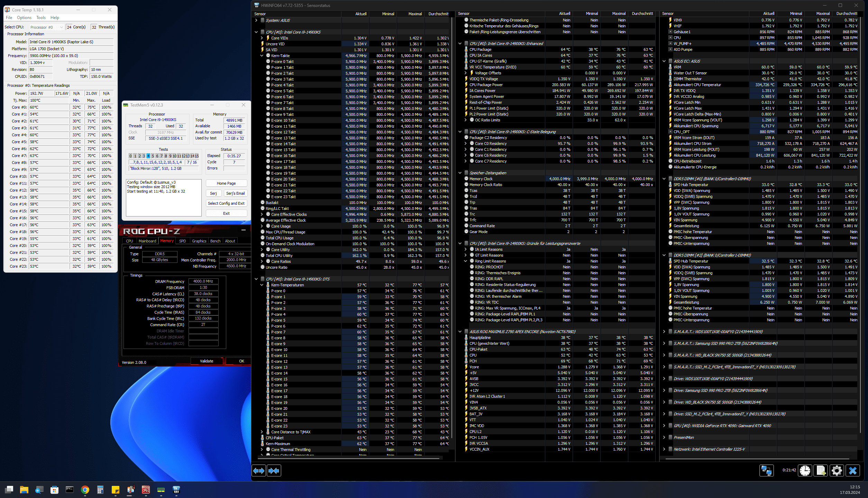Switch to the Graphics tab in CPU-Z
Viewport: 868px width, 498px height.
(x=199, y=241)
